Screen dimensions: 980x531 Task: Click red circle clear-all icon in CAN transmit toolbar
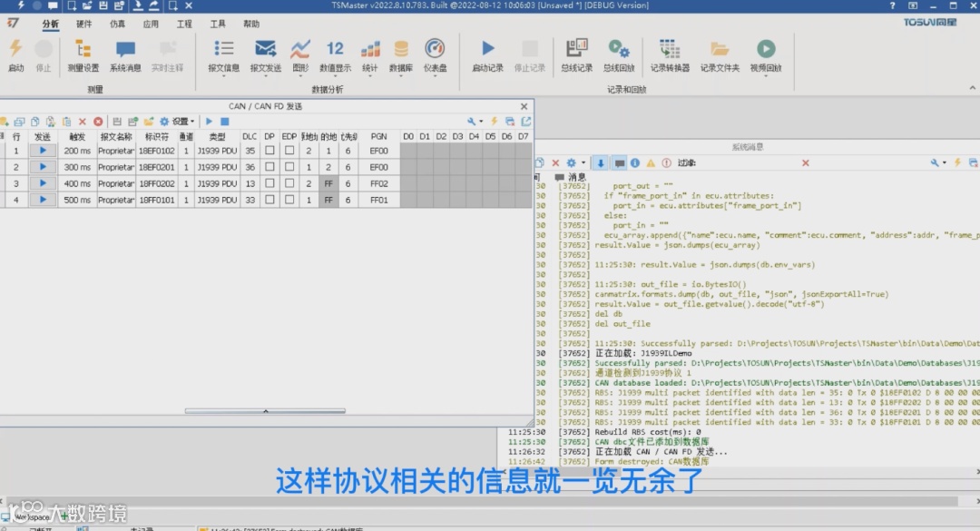(x=98, y=122)
